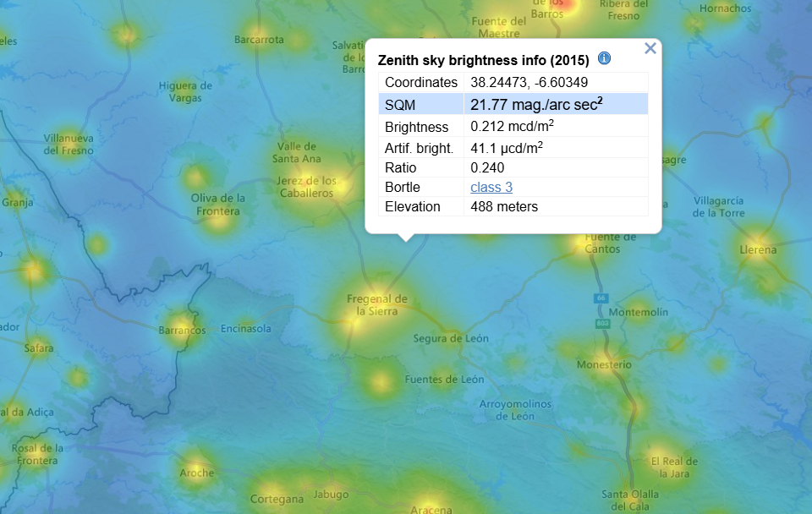The image size is (812, 514).
Task: Click the Fuentes de León label
Action: [444, 380]
